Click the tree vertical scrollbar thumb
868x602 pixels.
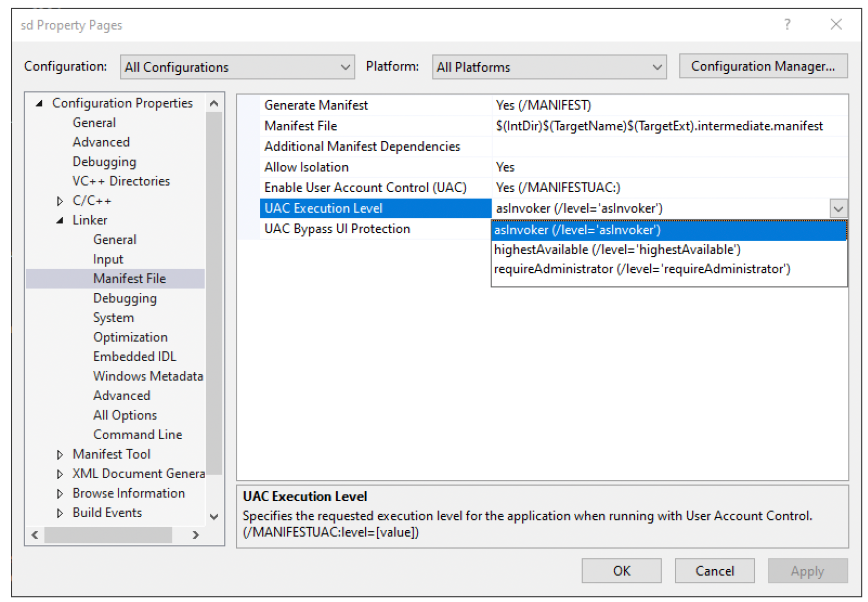(214, 293)
